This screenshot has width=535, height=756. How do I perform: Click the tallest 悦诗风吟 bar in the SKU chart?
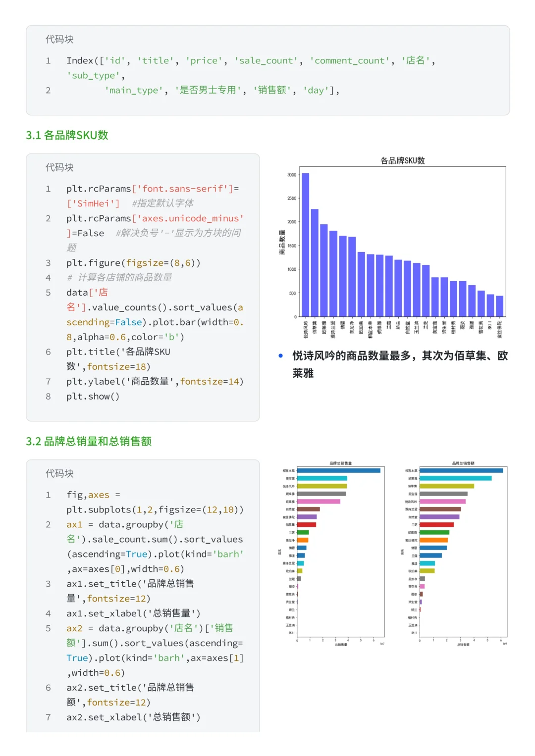306,245
